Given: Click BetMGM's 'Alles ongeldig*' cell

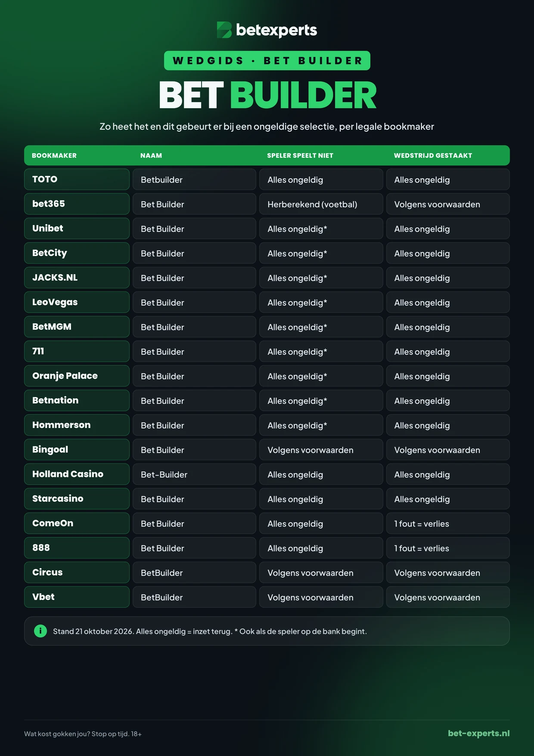Looking at the screenshot, I should click(321, 327).
